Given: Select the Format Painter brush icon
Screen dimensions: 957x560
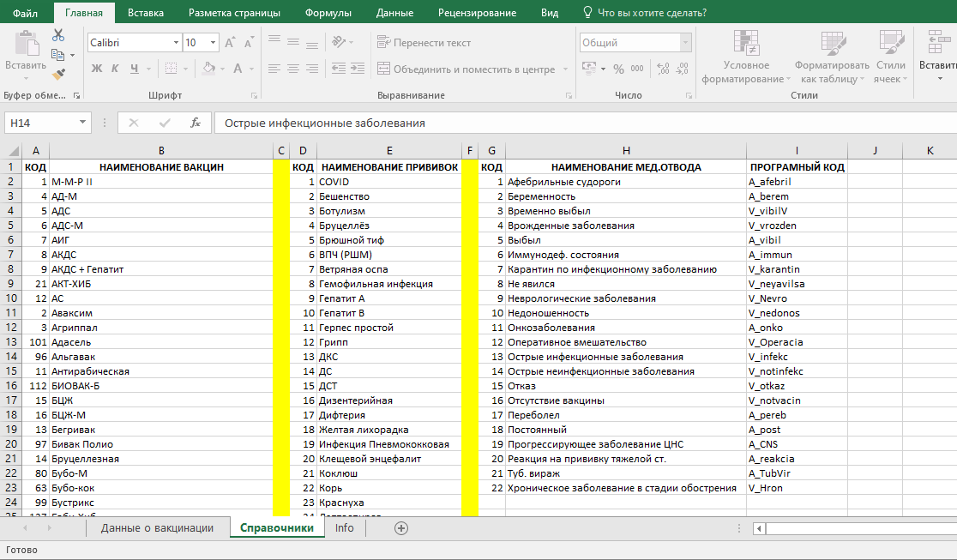Looking at the screenshot, I should pyautogui.click(x=58, y=75).
